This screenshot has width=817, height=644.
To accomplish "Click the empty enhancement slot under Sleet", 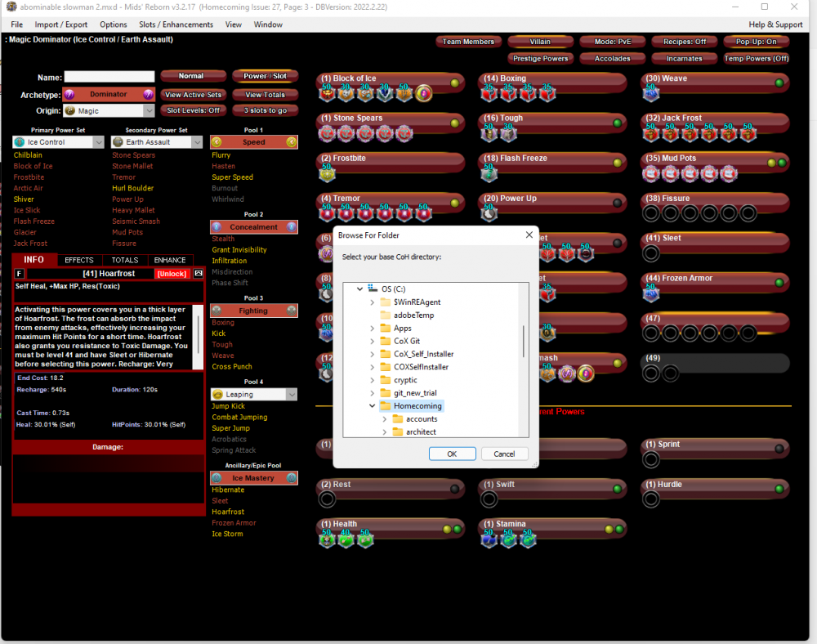I will 651,253.
